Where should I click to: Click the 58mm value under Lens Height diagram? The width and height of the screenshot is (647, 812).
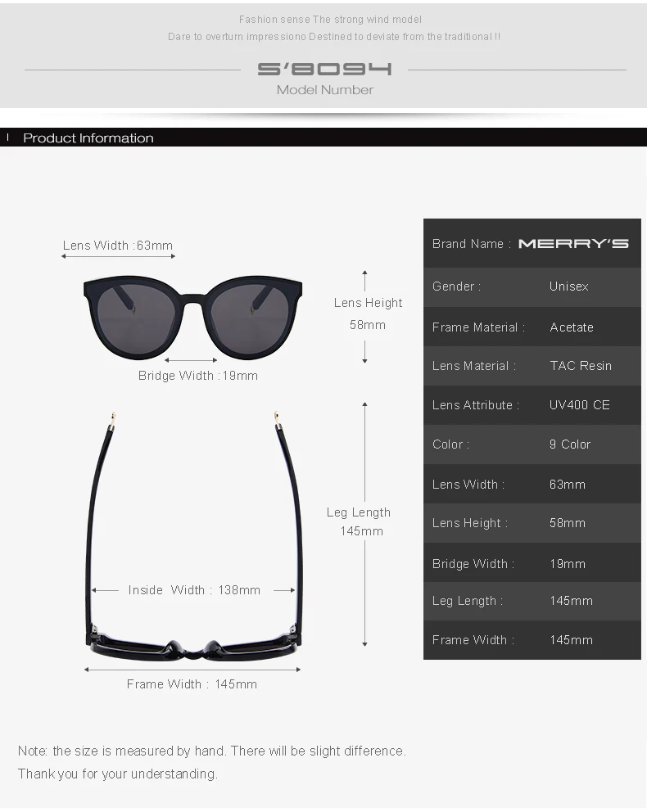367,325
